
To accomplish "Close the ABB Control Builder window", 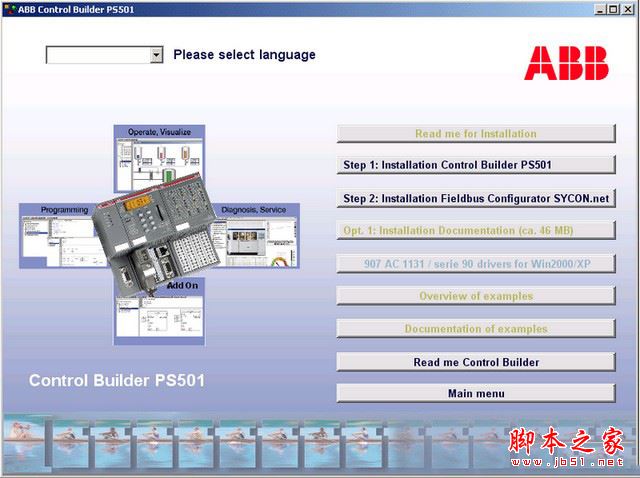I will 628,9.
